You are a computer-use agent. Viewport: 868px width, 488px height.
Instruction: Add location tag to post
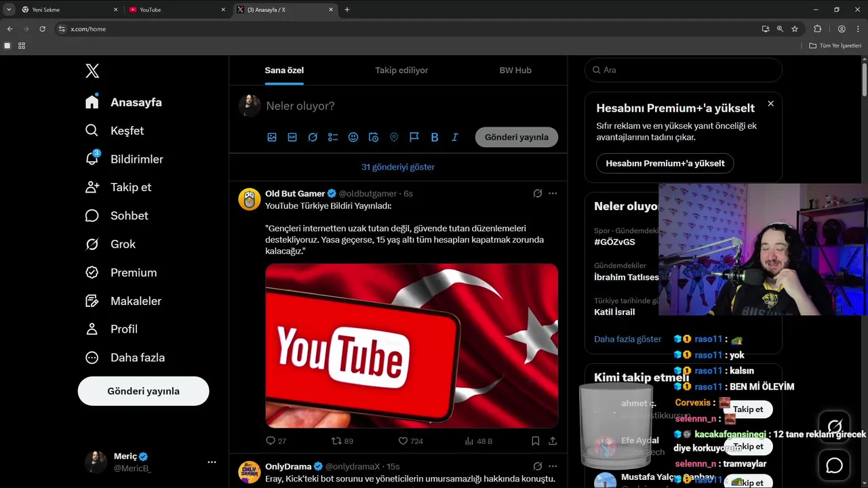coord(394,137)
